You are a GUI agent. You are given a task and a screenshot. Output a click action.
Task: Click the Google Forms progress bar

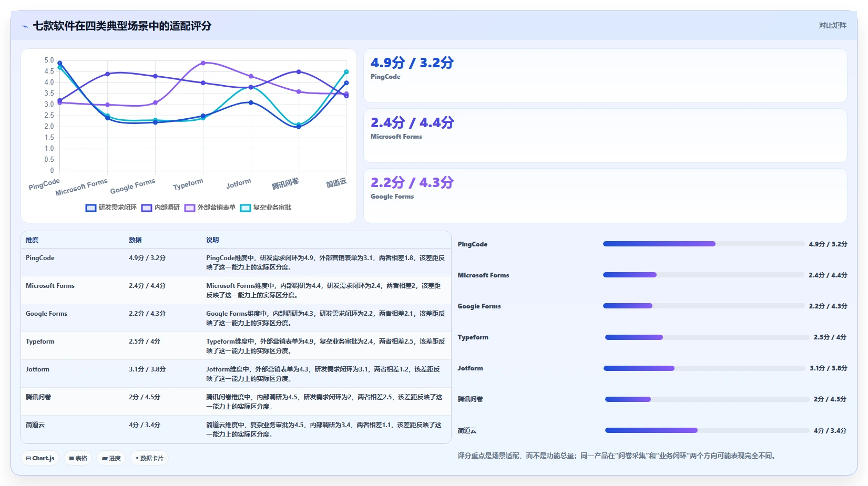704,306
